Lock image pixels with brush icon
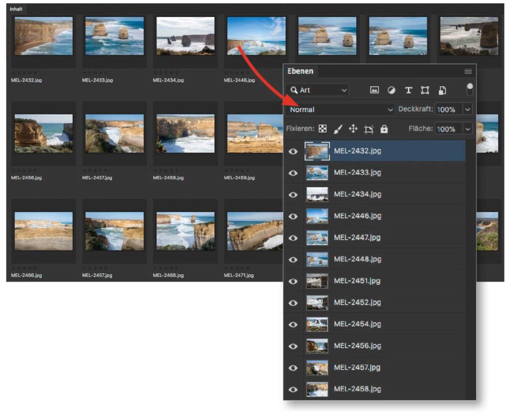Screen dimensions: 510x420 coord(338,129)
